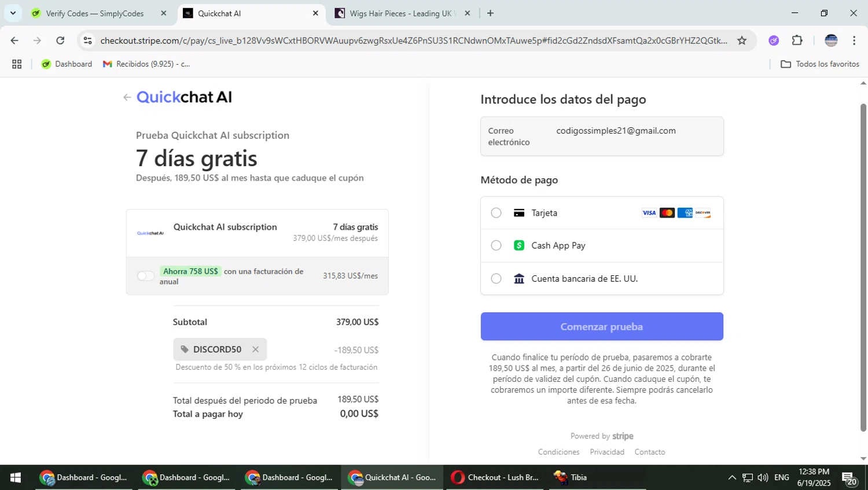Open the Privacidad link
868x490 pixels.
[607, 452]
